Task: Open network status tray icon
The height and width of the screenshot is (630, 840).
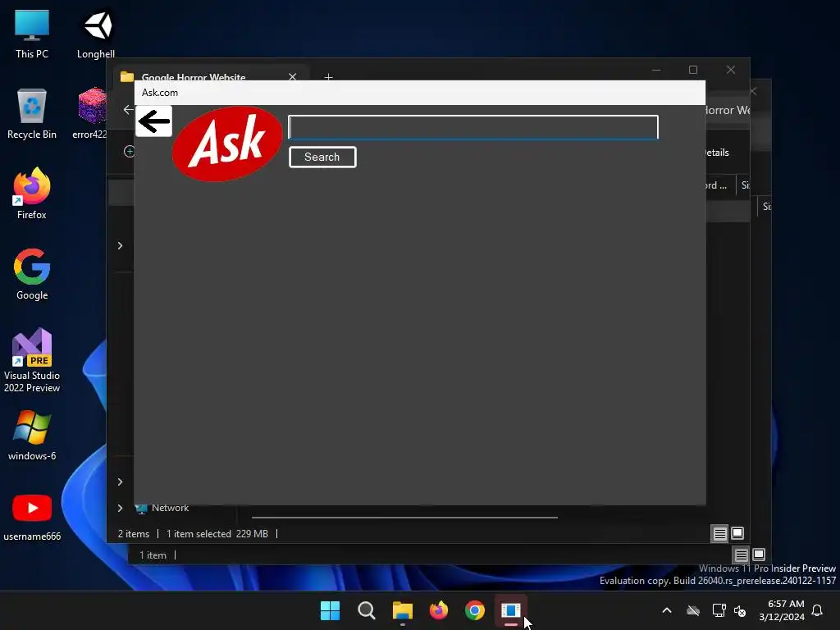Action: tap(719, 610)
